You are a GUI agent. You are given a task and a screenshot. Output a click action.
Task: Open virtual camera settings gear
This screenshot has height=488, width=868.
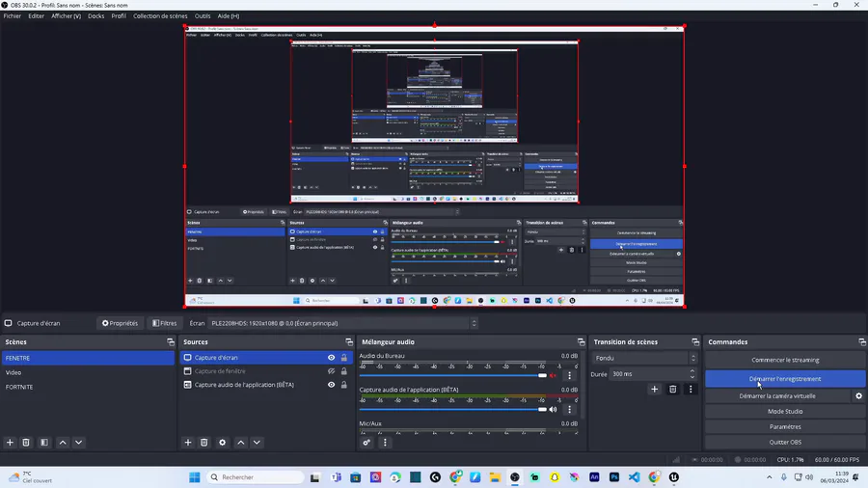click(859, 396)
